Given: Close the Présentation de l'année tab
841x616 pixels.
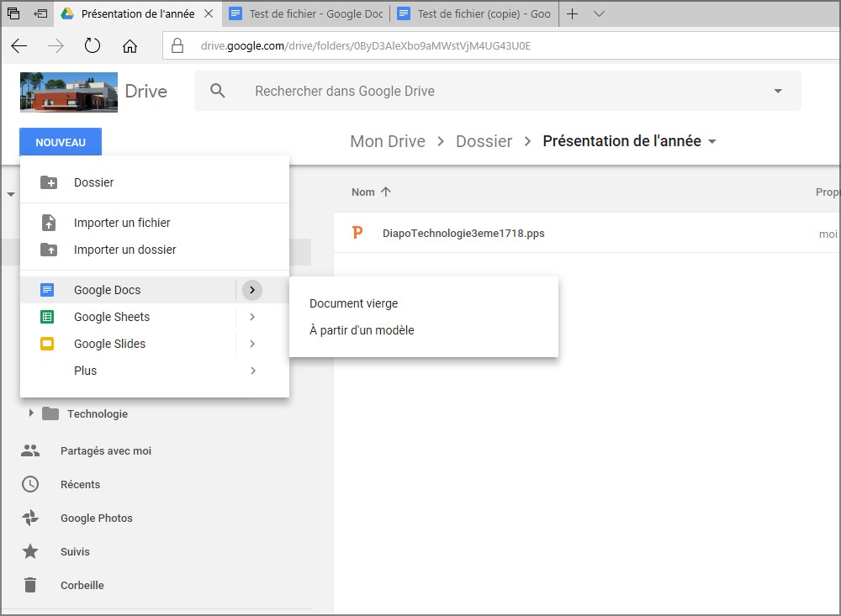Looking at the screenshot, I should coord(209,14).
